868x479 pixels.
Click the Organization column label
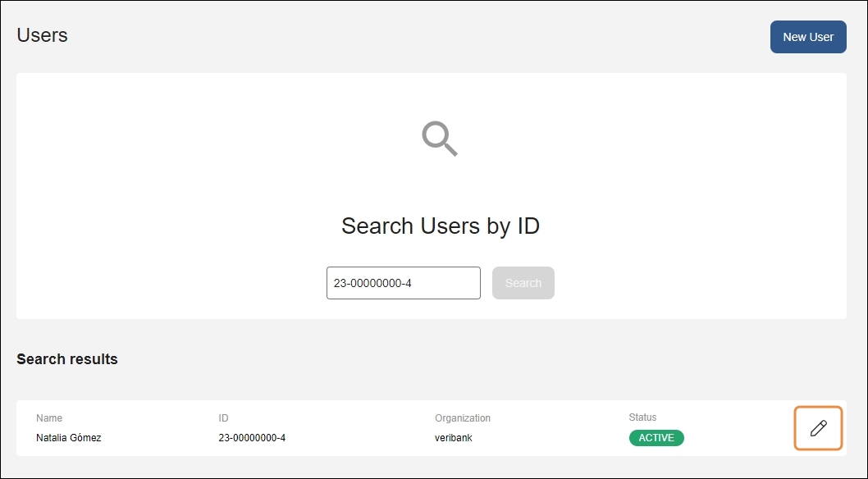click(463, 418)
